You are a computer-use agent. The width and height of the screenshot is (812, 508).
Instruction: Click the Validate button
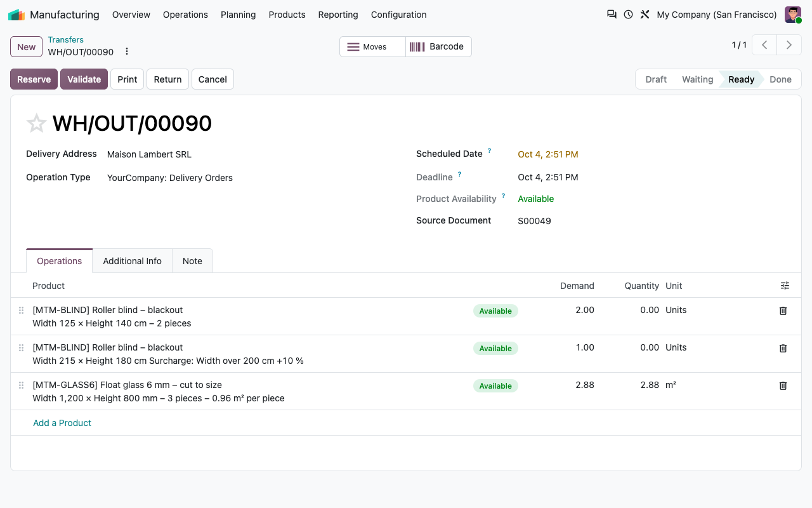(x=84, y=79)
